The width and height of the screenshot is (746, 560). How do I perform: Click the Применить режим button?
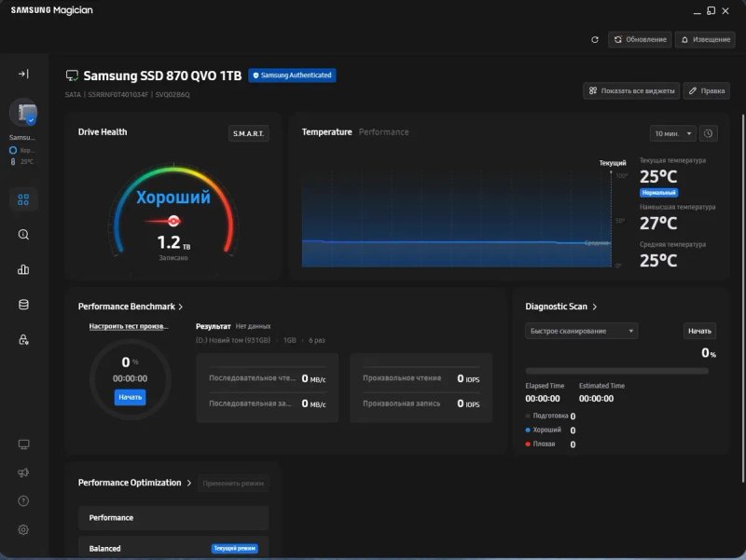click(233, 484)
